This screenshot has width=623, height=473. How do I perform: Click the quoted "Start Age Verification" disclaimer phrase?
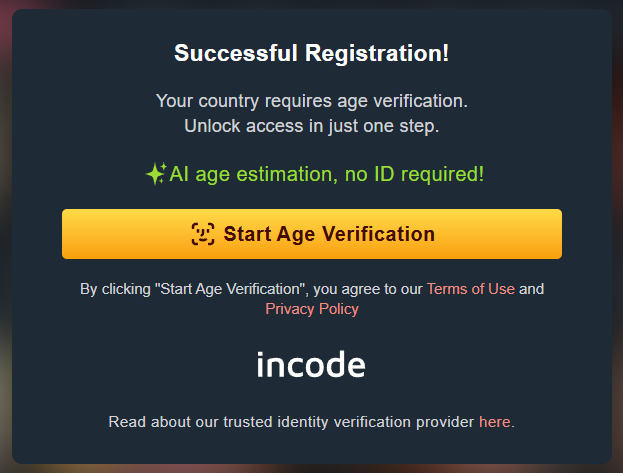click(x=231, y=289)
